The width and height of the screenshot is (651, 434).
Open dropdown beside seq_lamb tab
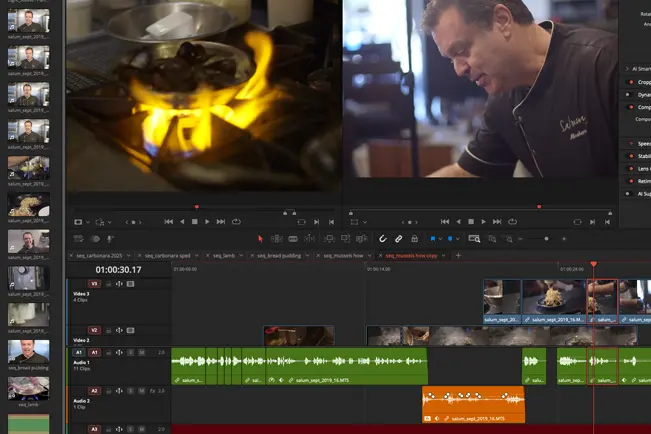241,255
